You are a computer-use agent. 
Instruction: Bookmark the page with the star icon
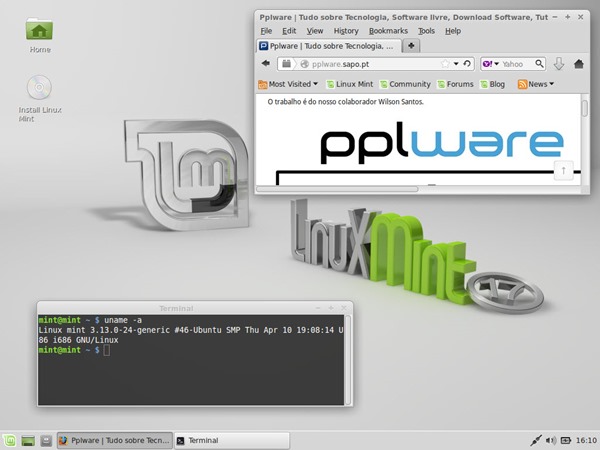point(445,64)
